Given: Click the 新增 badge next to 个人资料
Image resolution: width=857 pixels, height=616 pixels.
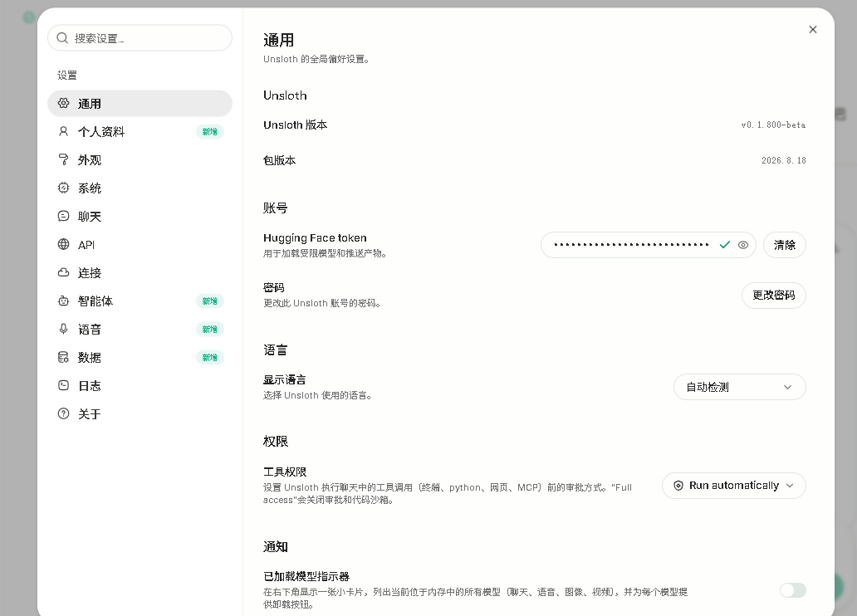Looking at the screenshot, I should pyautogui.click(x=210, y=132).
